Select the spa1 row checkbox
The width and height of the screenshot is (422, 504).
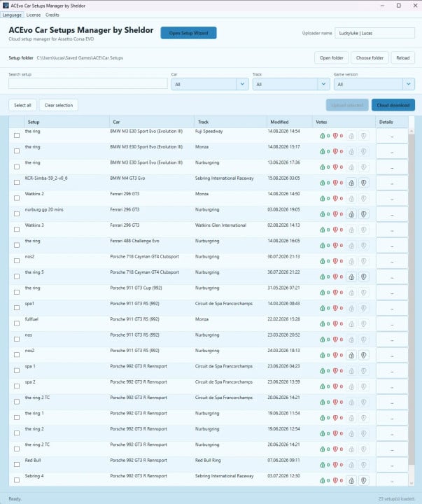(x=17, y=307)
